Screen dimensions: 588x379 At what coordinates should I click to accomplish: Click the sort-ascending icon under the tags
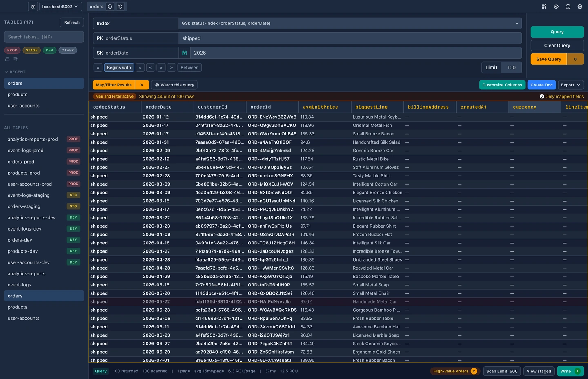(16, 59)
